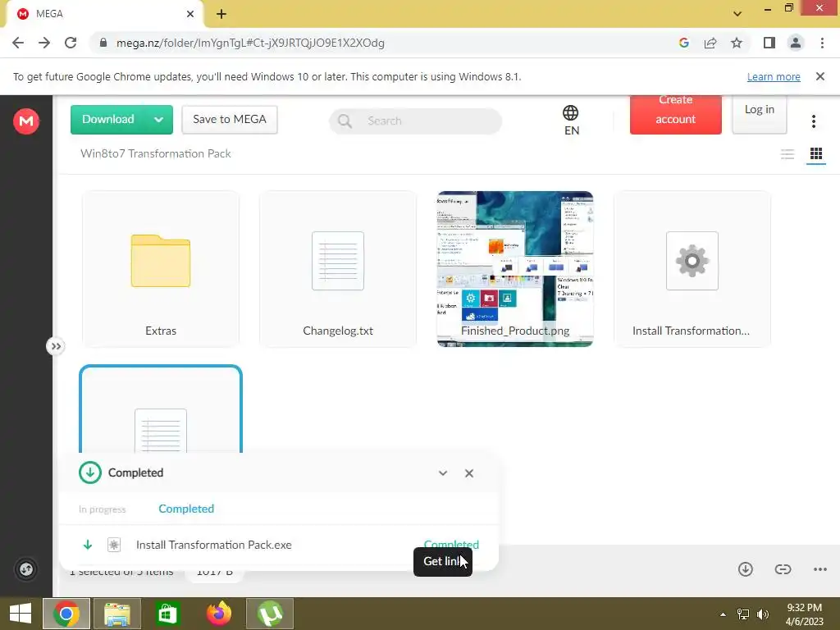Screen dimensions: 840x630
Task: Toggle the Chrome side panel
Action: click(x=769, y=43)
